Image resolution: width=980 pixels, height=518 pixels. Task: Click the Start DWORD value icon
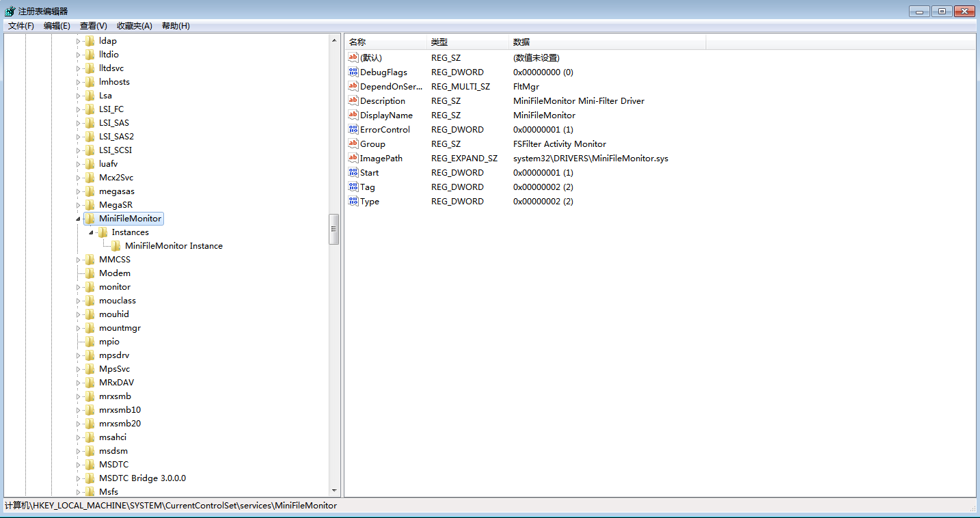(353, 172)
